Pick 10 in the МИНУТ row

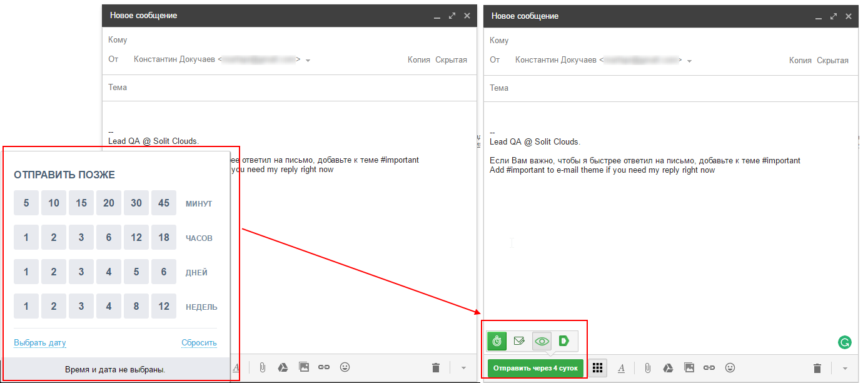pos(54,203)
